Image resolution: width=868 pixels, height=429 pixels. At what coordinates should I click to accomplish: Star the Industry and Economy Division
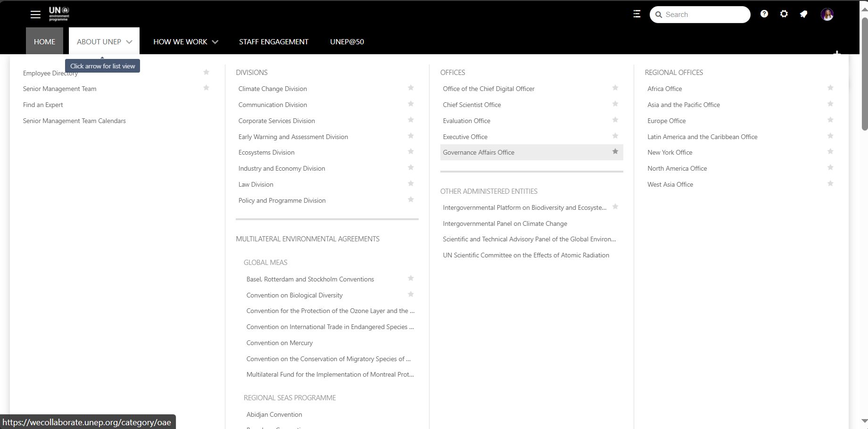coord(411,167)
